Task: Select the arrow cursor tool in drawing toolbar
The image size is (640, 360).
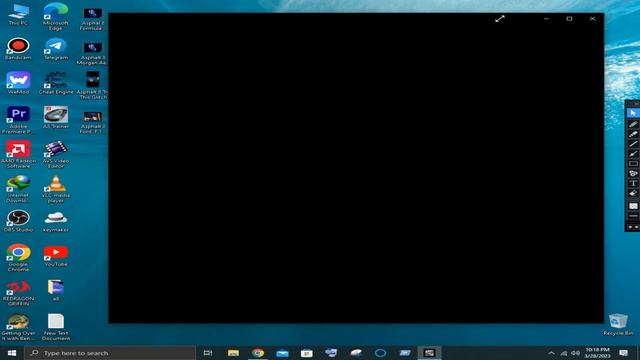Action: (633, 113)
